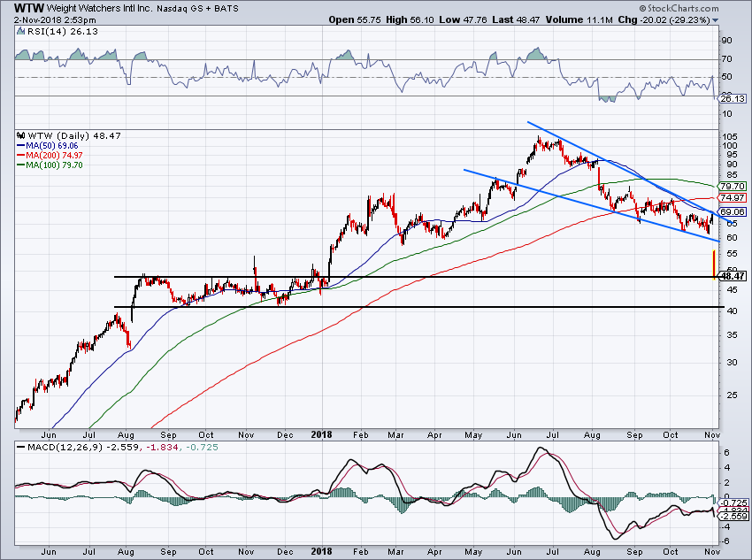Select the MA(200) 74.97 legend entry
The image size is (752, 560).
(50, 156)
